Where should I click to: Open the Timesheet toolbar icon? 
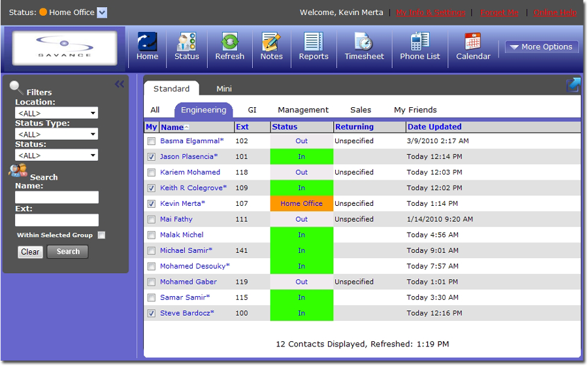click(364, 46)
